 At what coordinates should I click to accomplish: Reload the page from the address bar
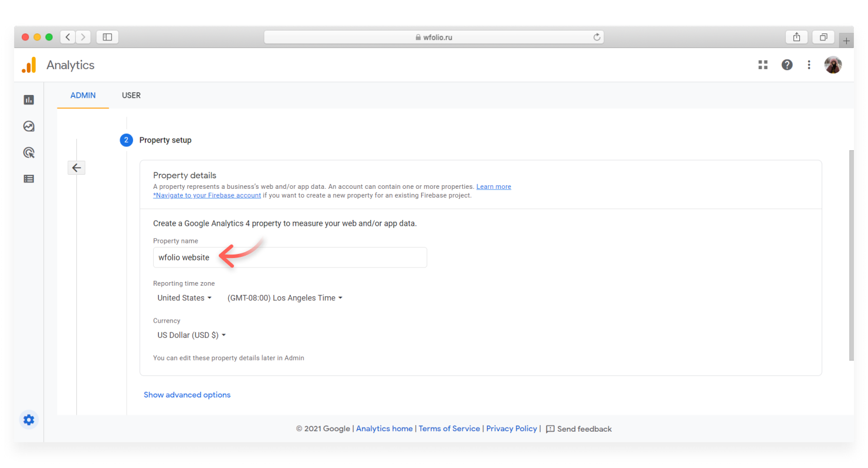[597, 37]
